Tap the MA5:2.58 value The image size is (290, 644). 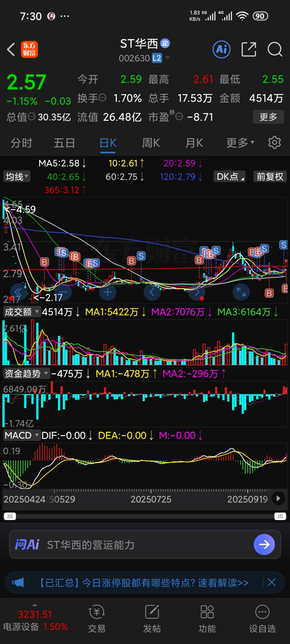click(x=62, y=163)
